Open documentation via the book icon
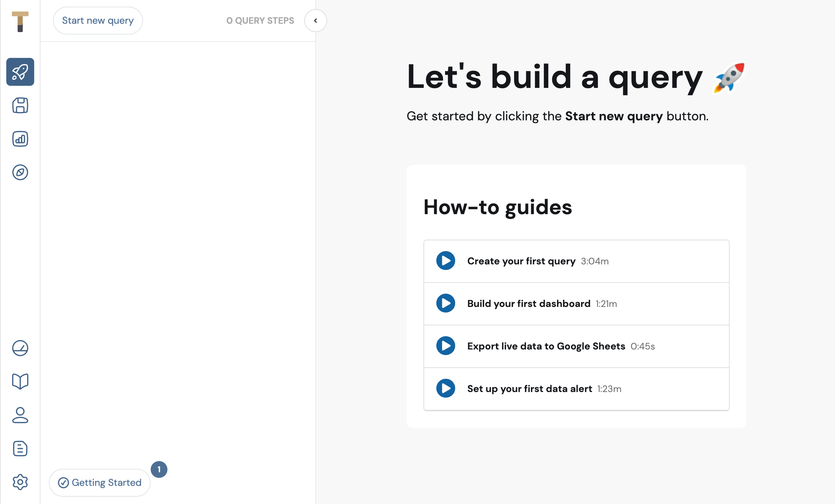The width and height of the screenshot is (835, 504). tap(20, 381)
